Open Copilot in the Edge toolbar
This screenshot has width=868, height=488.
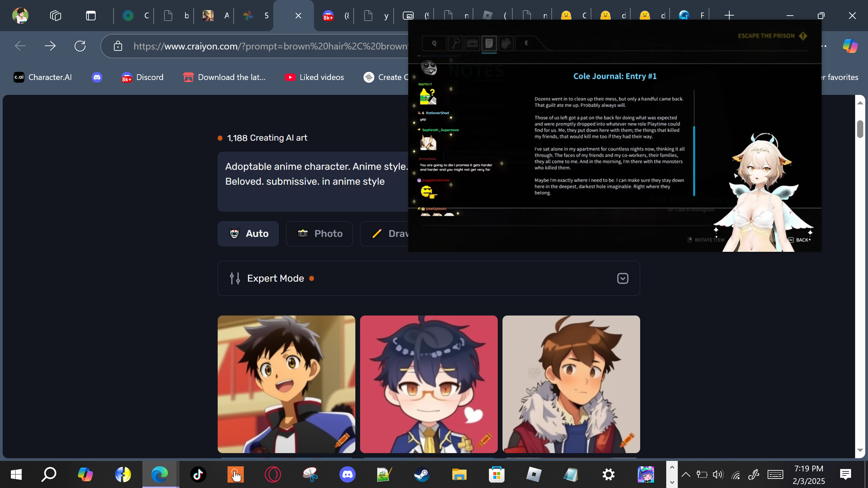point(850,46)
